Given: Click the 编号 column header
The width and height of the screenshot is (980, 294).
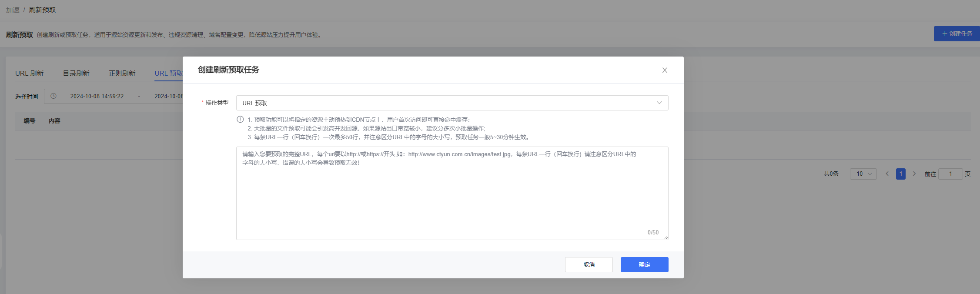Looking at the screenshot, I should (30, 121).
